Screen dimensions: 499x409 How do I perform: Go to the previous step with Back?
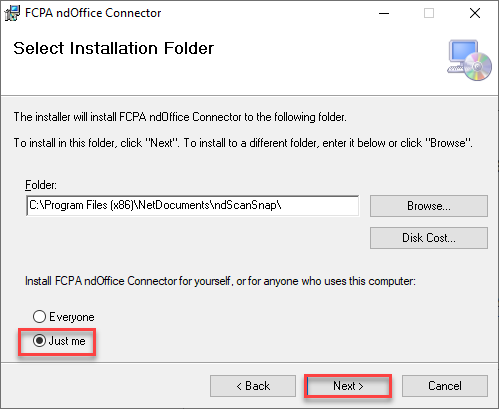253,386
